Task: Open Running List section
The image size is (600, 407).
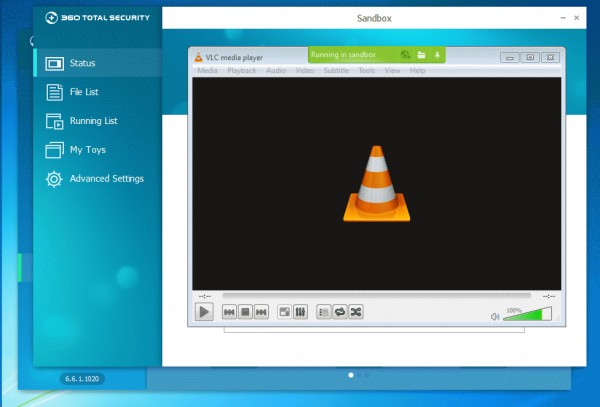Action: (x=93, y=121)
